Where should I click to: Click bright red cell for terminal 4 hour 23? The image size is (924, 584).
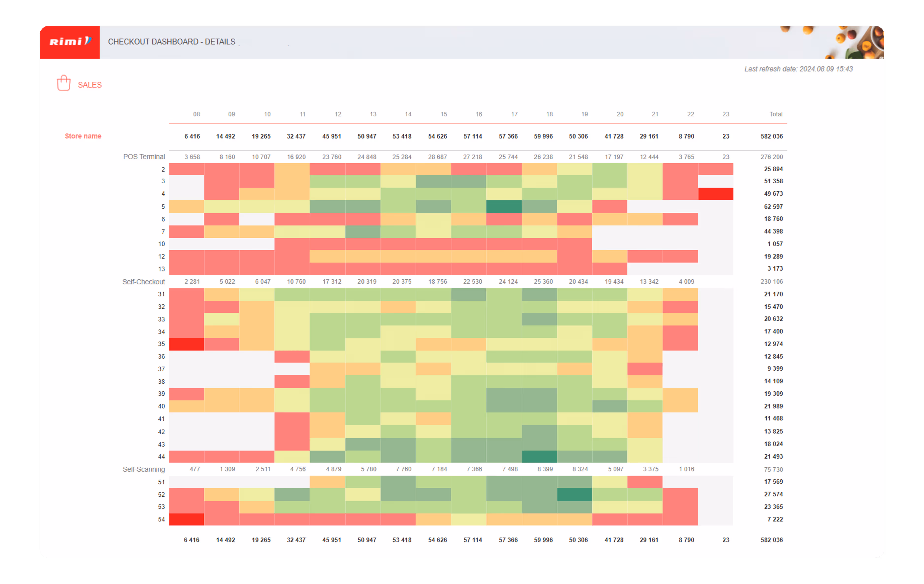pos(716,194)
